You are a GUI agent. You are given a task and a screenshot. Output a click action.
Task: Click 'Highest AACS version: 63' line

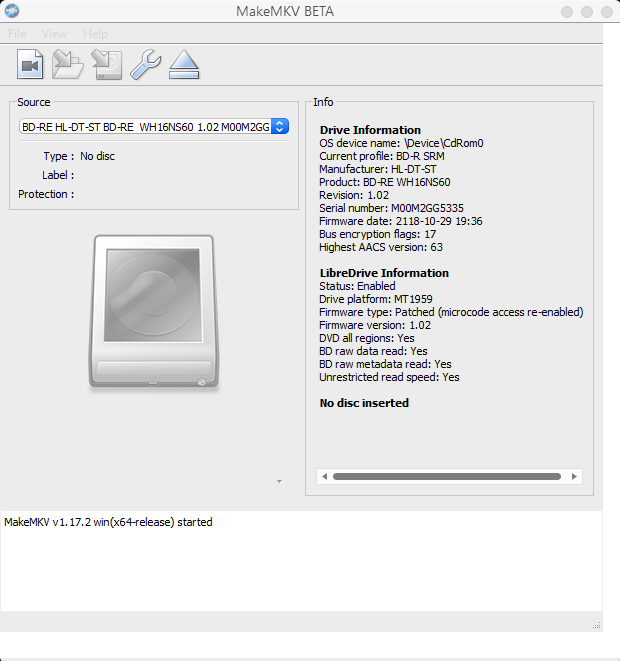click(381, 247)
